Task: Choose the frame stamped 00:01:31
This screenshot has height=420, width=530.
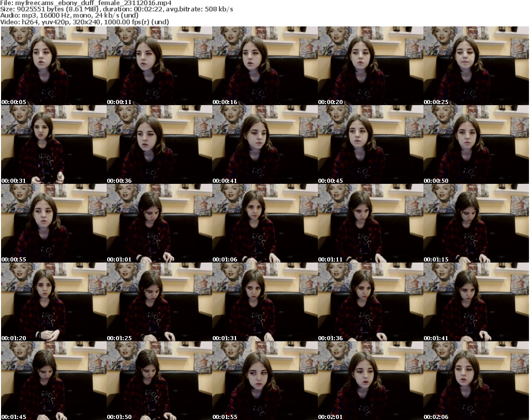Action: coord(264,301)
